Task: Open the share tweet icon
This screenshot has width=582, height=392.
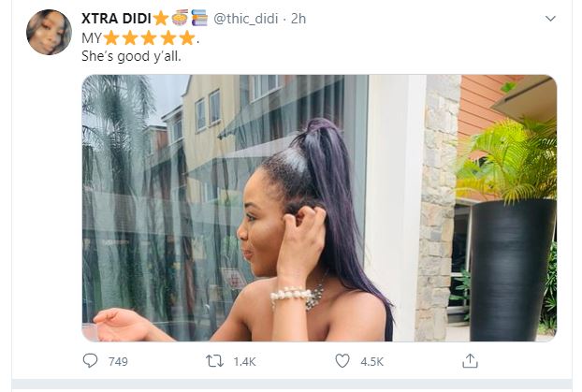Action: click(x=470, y=360)
